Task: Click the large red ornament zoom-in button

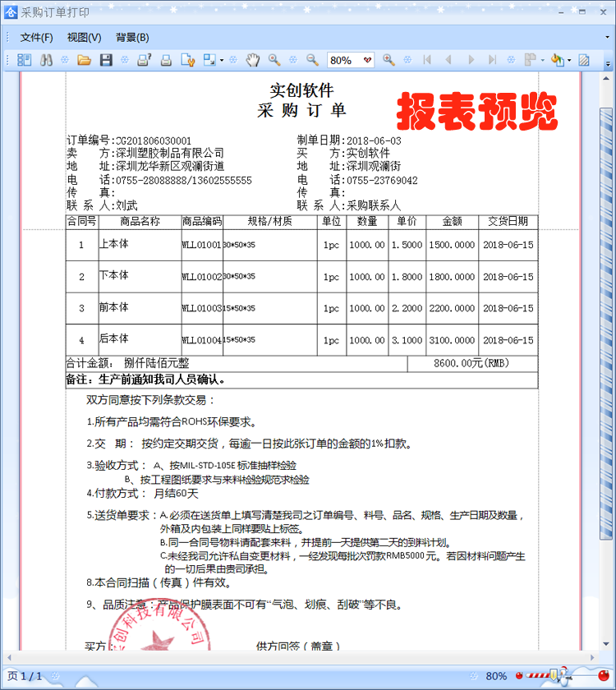Action: pos(605,675)
